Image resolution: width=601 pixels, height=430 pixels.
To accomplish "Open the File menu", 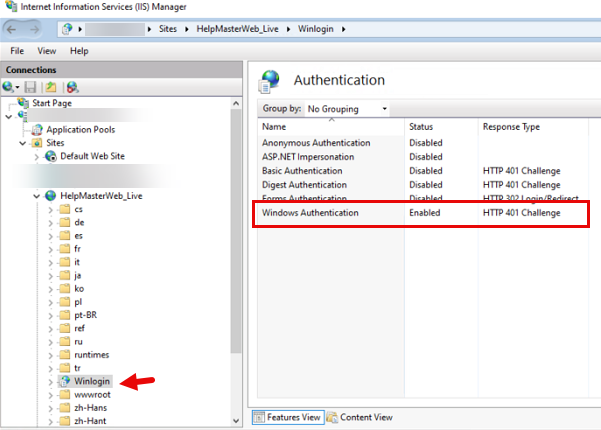I will (17, 51).
